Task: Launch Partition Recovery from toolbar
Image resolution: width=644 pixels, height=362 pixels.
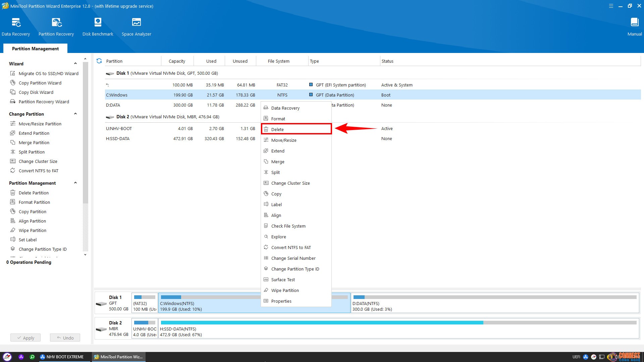Action: click(56, 27)
